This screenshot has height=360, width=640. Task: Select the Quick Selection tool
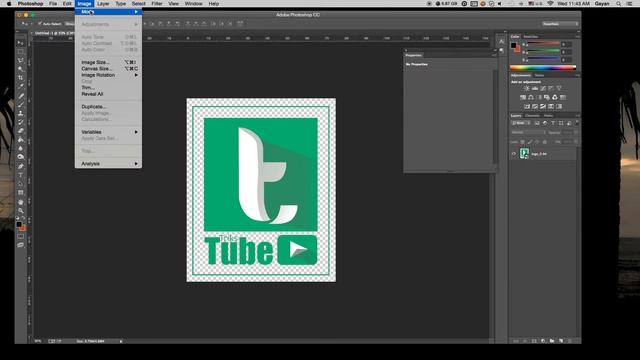pyautogui.click(x=20, y=69)
